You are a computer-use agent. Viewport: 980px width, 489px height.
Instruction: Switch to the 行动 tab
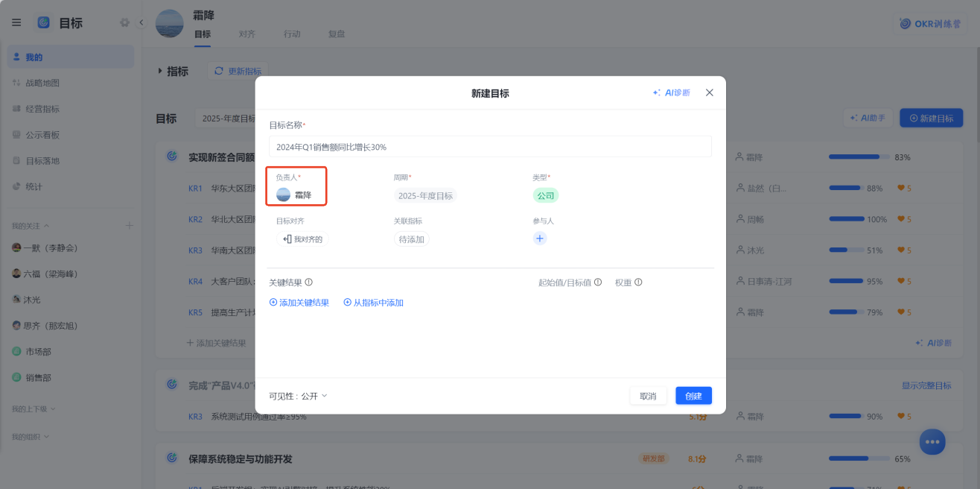(x=292, y=34)
